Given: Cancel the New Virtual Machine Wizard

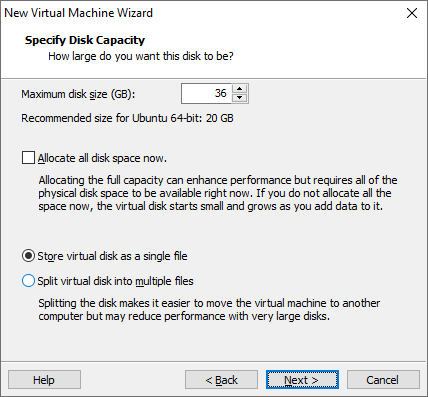Looking at the screenshot, I should tap(383, 380).
